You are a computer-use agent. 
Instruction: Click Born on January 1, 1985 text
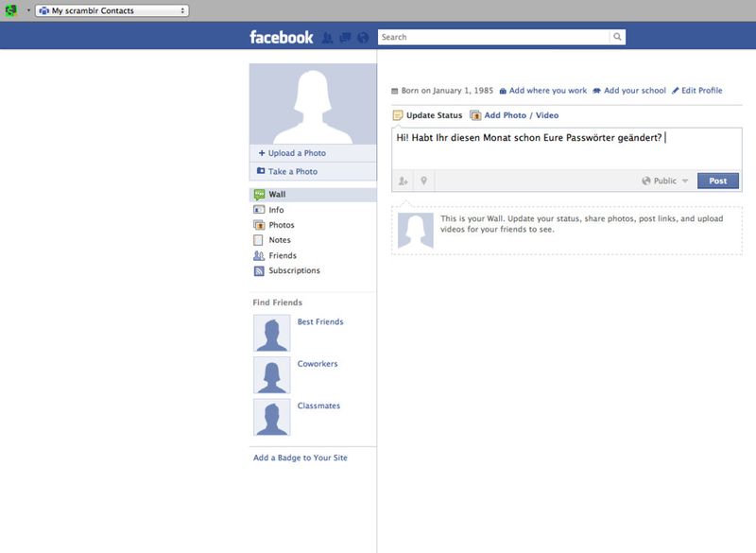(x=447, y=90)
